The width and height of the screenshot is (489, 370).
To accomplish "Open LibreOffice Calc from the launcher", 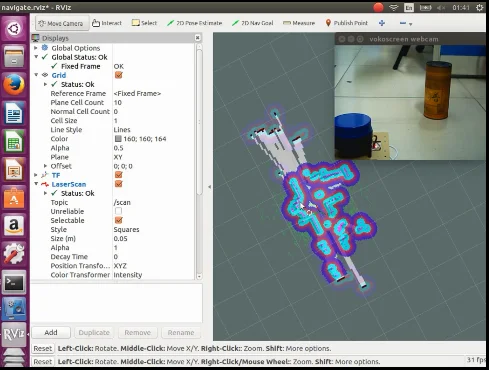I will tap(14, 142).
